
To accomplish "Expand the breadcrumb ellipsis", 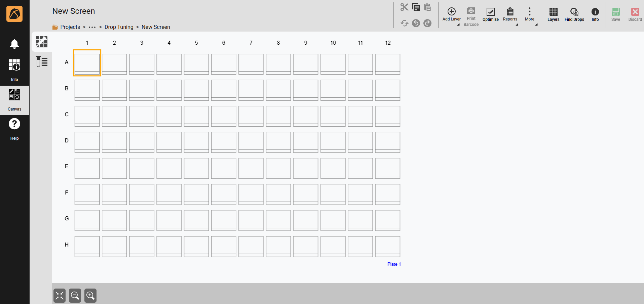I will point(92,27).
